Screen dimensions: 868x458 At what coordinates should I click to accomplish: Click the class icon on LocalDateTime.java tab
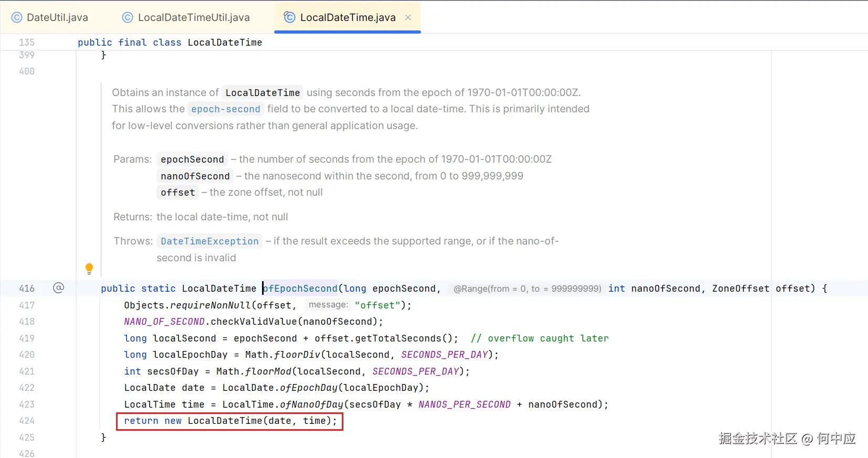click(289, 17)
